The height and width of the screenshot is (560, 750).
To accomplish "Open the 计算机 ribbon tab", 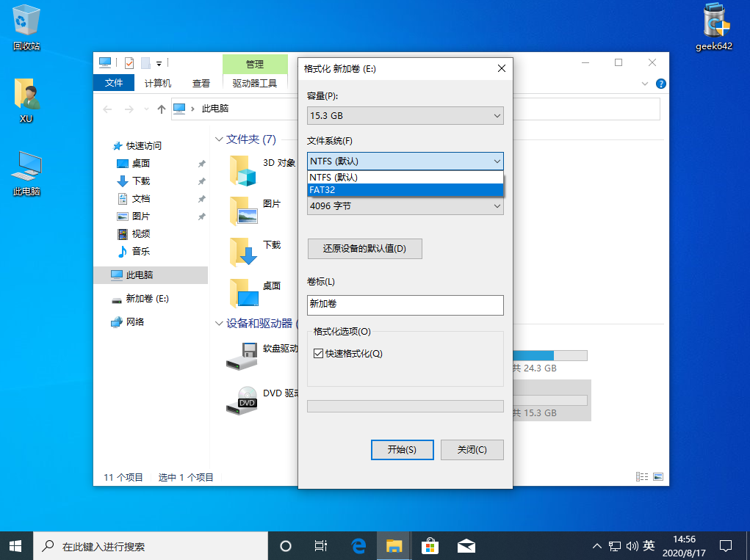I will pyautogui.click(x=158, y=83).
